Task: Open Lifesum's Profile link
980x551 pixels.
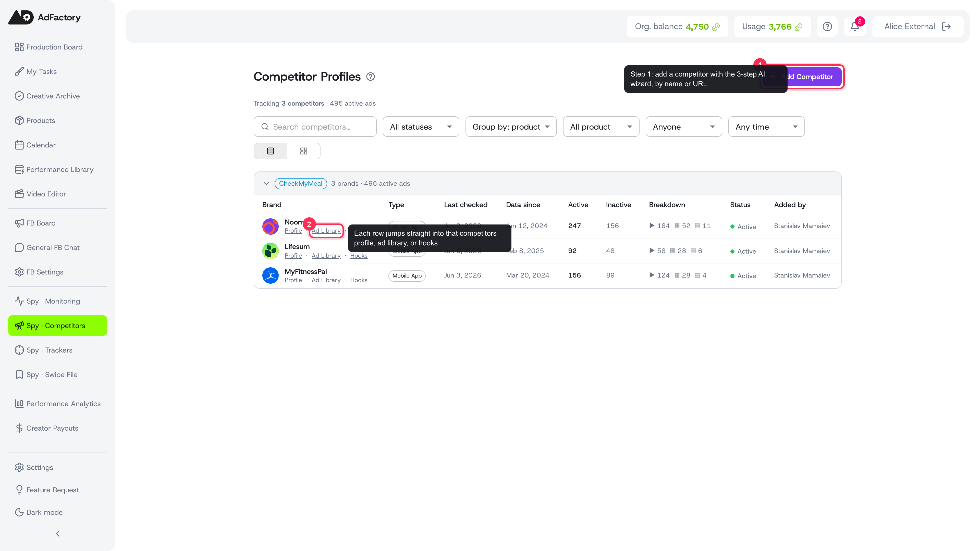Action: [x=293, y=256]
